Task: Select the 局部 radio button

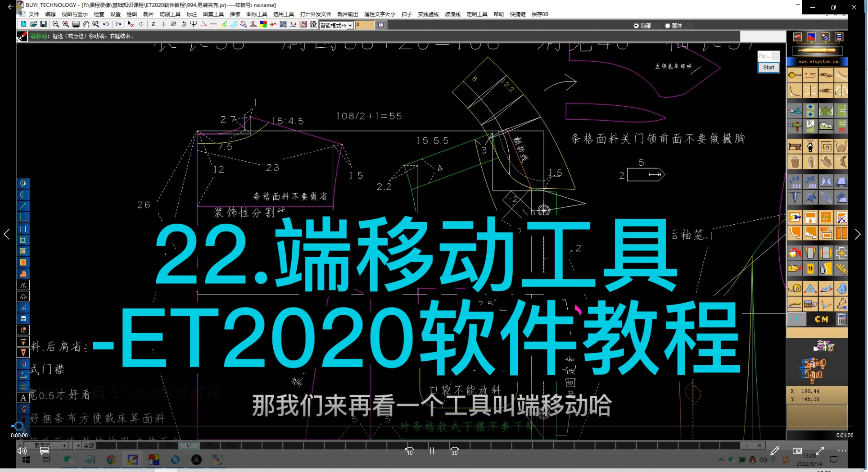Action: pyautogui.click(x=637, y=26)
